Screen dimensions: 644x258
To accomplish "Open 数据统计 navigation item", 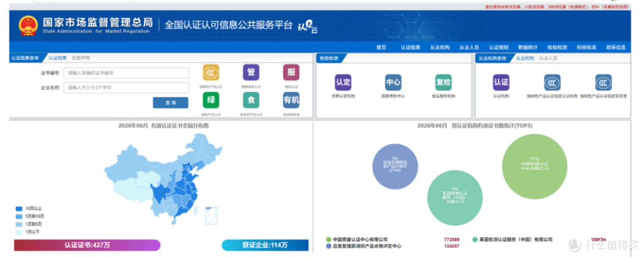I will click(x=527, y=48).
